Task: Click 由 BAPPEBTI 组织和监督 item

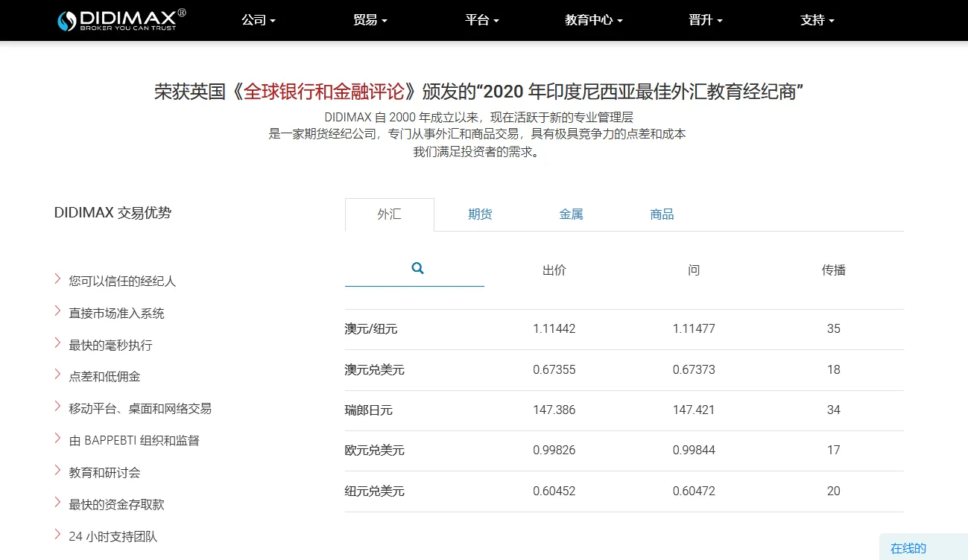Action: pyautogui.click(x=134, y=440)
